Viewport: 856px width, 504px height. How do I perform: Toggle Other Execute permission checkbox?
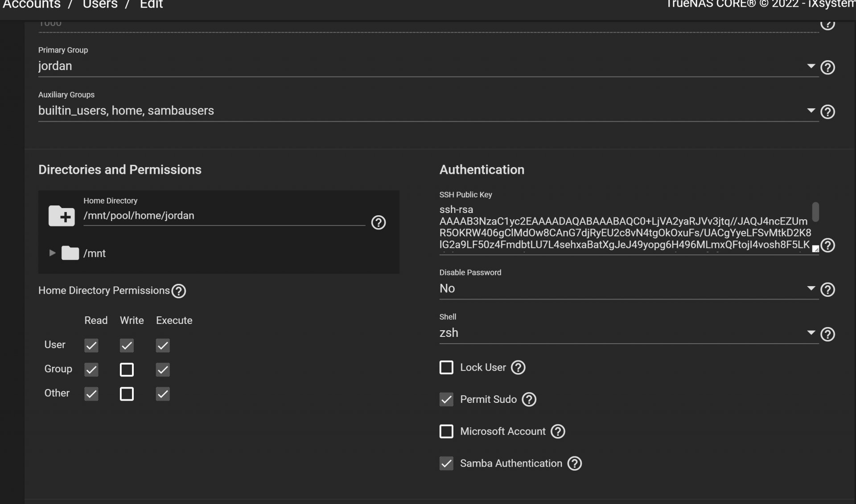click(x=163, y=394)
